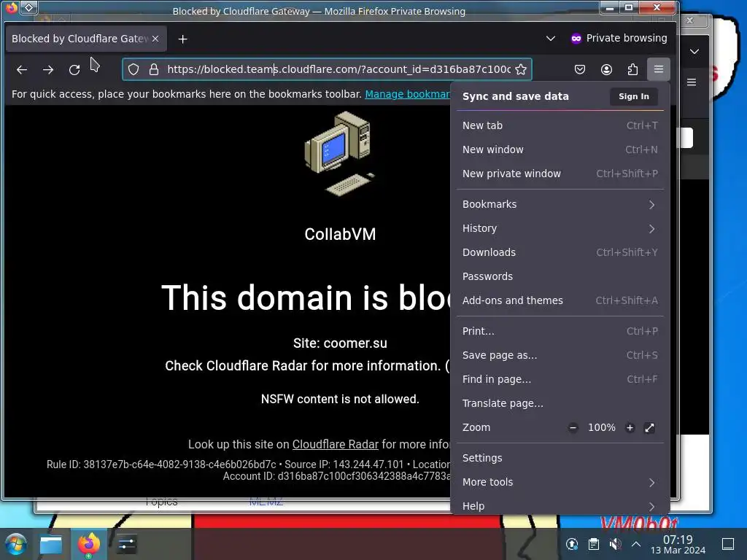Viewport: 747px width, 560px height.
Task: Open Downloads from the menu
Action: 560,252
